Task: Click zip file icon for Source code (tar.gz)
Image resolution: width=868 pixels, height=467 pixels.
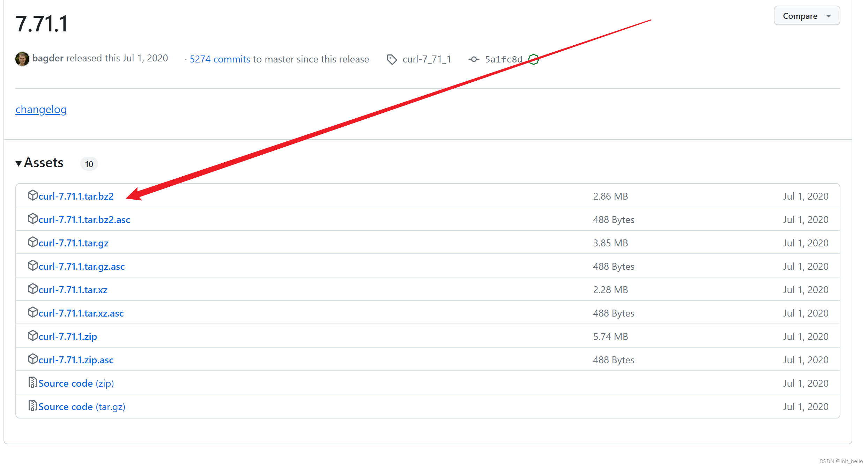Action: pyautogui.click(x=32, y=406)
